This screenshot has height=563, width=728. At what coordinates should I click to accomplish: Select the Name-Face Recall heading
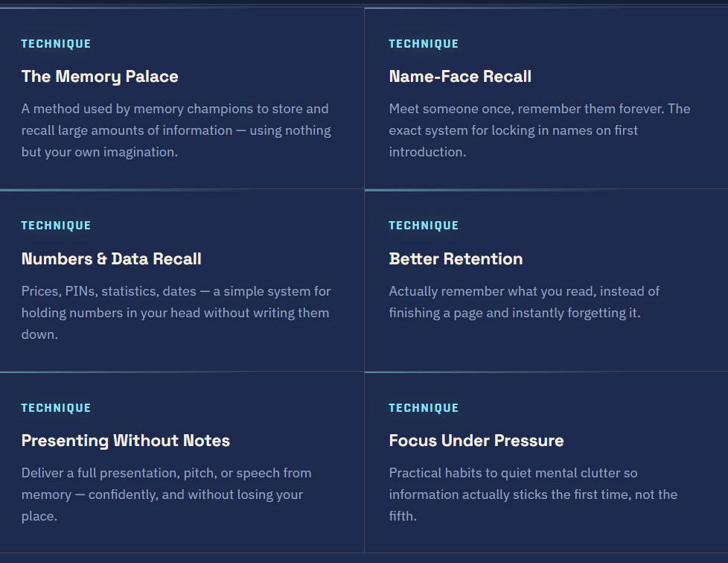pos(460,77)
